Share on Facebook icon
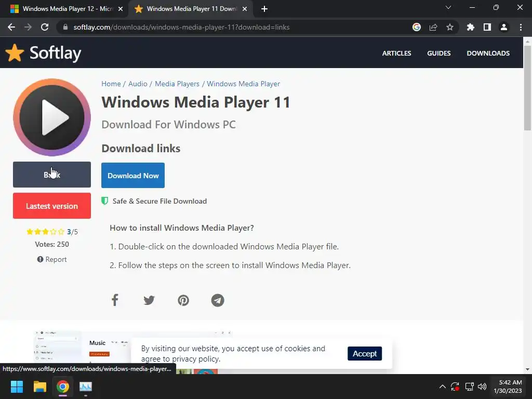 (115, 300)
